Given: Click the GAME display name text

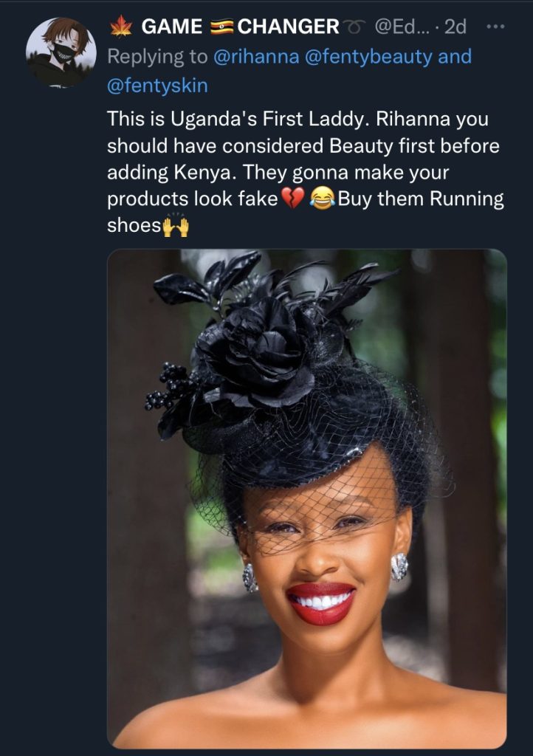Looking at the screenshot, I should click(172, 27).
